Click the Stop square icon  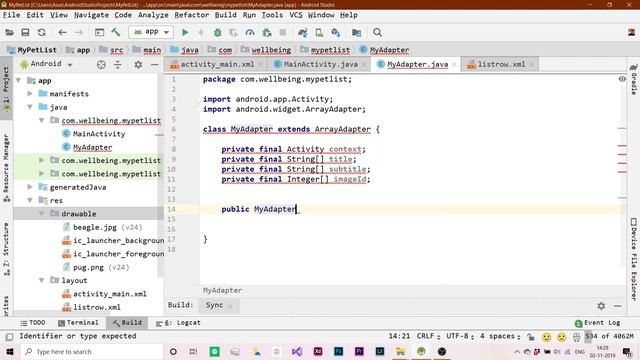coord(282,32)
